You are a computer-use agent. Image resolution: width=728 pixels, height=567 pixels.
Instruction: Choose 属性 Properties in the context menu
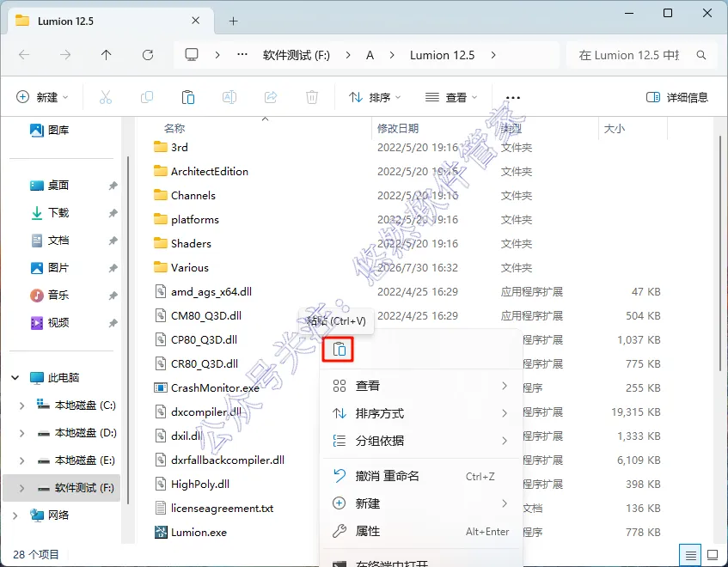[x=420, y=531]
